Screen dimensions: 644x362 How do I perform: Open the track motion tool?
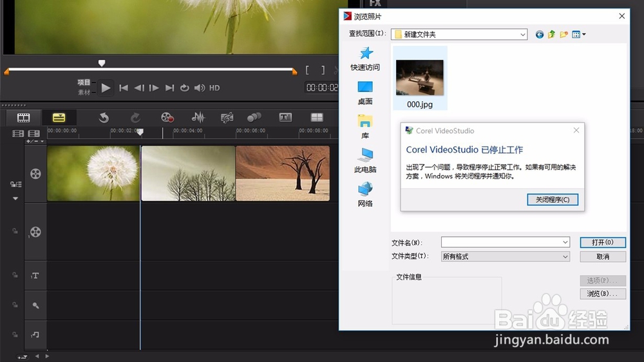tap(254, 118)
